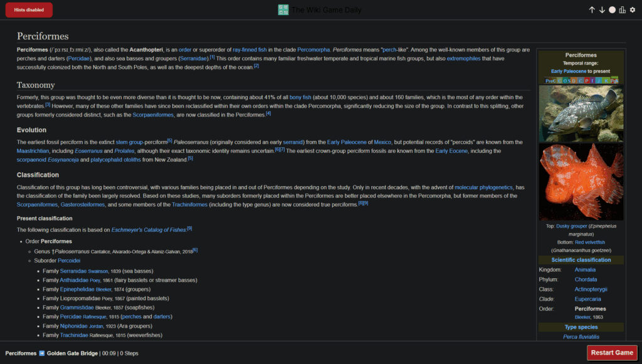This screenshot has height=364, width=642.
Task: Click the upward arrow icon in the top bar
Action: pyautogui.click(x=592, y=9)
